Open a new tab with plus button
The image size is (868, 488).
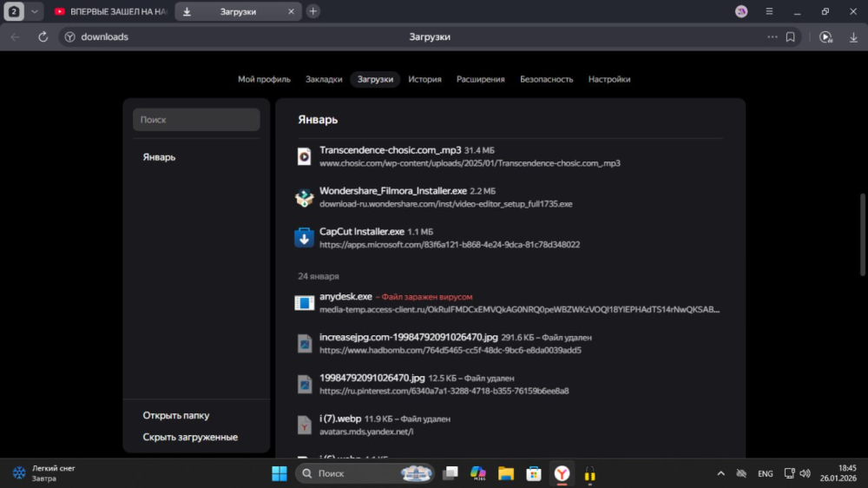tap(313, 11)
